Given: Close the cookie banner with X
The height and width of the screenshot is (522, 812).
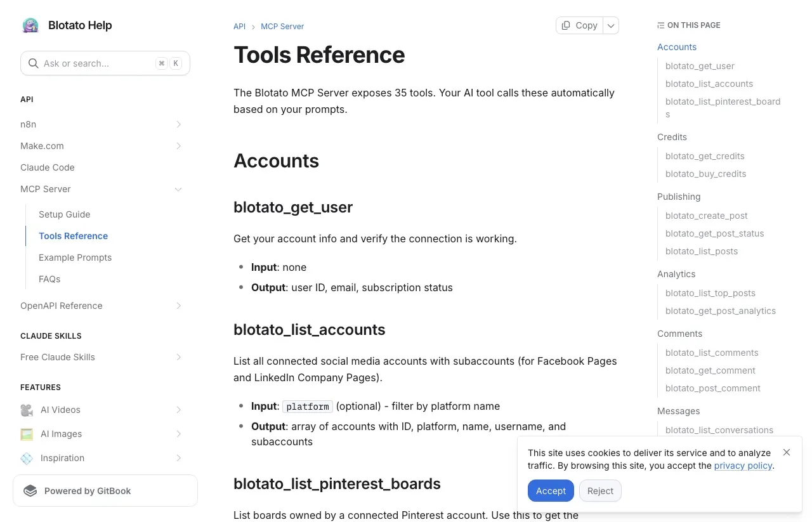Looking at the screenshot, I should point(787,452).
